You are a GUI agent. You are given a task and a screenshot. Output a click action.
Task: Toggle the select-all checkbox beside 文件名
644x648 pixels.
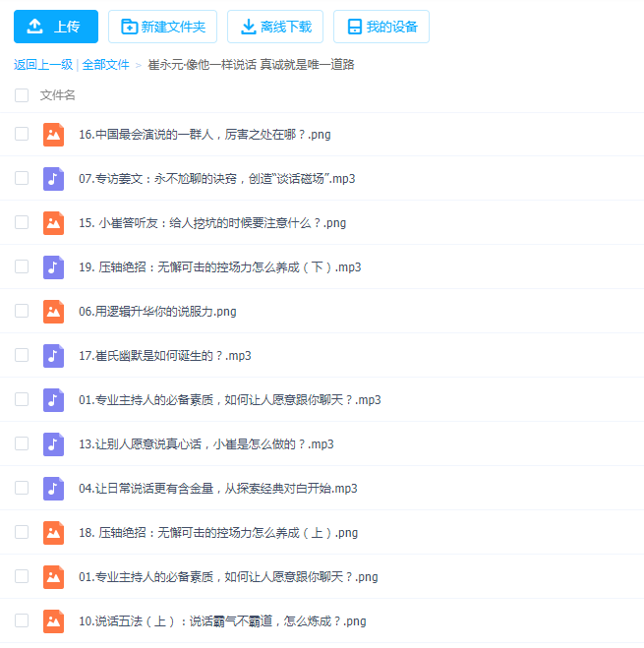point(22,95)
